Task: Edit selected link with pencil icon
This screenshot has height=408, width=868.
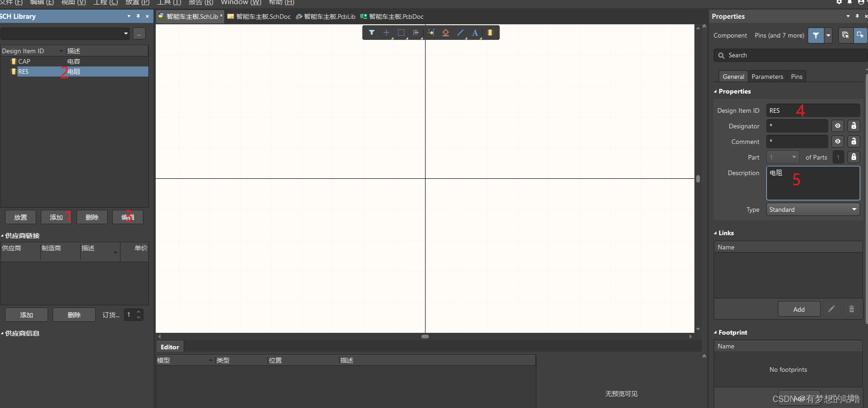Action: [831, 309]
